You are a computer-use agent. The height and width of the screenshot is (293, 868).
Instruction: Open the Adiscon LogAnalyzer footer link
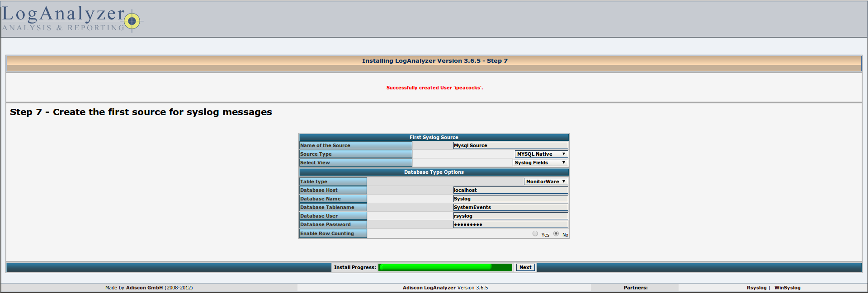pyautogui.click(x=429, y=288)
